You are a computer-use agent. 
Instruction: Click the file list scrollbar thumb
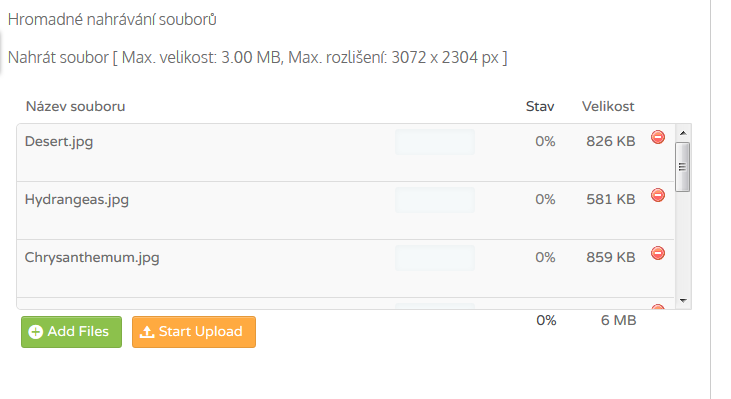[683, 167]
